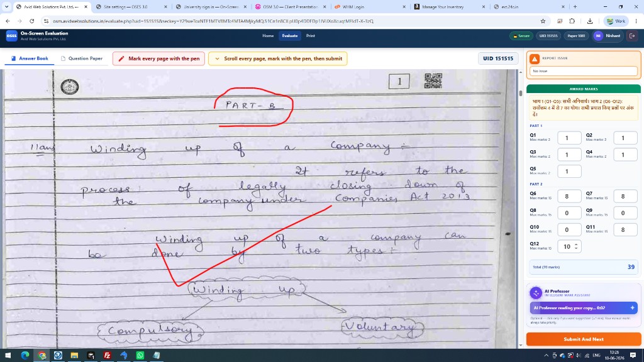Open the Chrome three-dot menu
Viewport: 644px width, 362px height.
[x=636, y=21]
